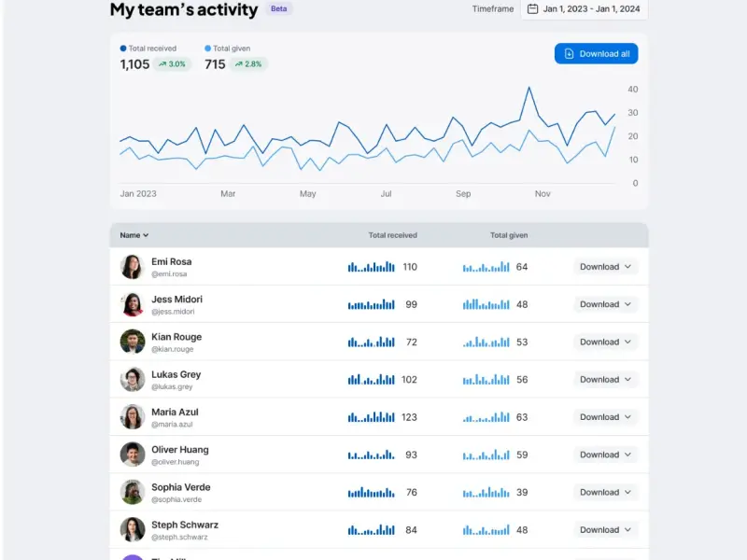Click the 3.0% upward trend badge
This screenshot has height=560, width=747.
coord(172,64)
